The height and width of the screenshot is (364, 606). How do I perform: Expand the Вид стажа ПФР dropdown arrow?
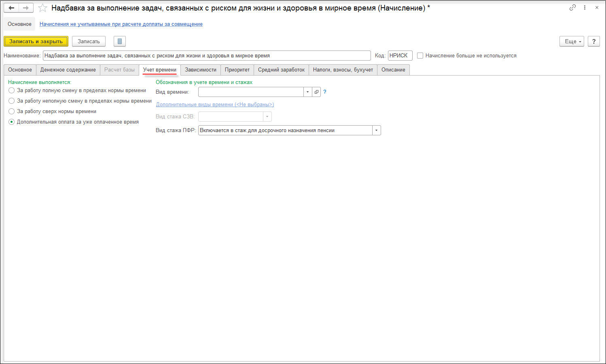pyautogui.click(x=377, y=130)
